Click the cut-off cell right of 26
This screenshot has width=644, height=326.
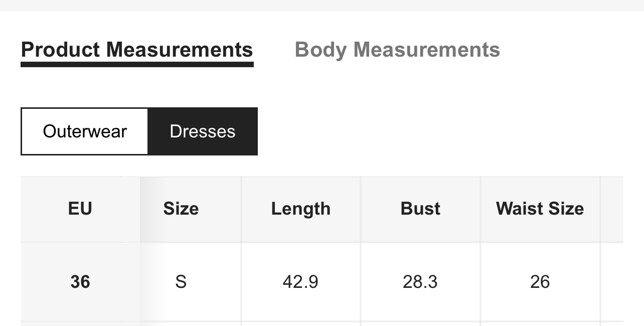coord(612,282)
